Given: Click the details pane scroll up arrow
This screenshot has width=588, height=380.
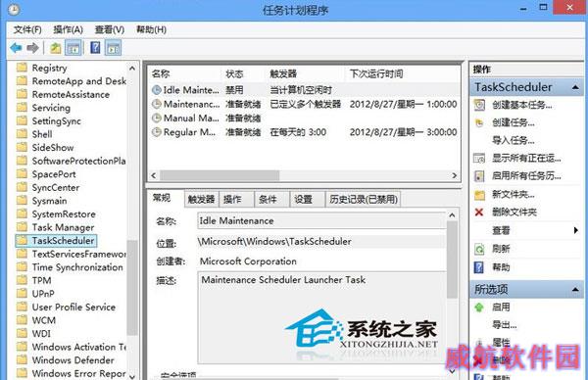Looking at the screenshot, I should tap(452, 215).
